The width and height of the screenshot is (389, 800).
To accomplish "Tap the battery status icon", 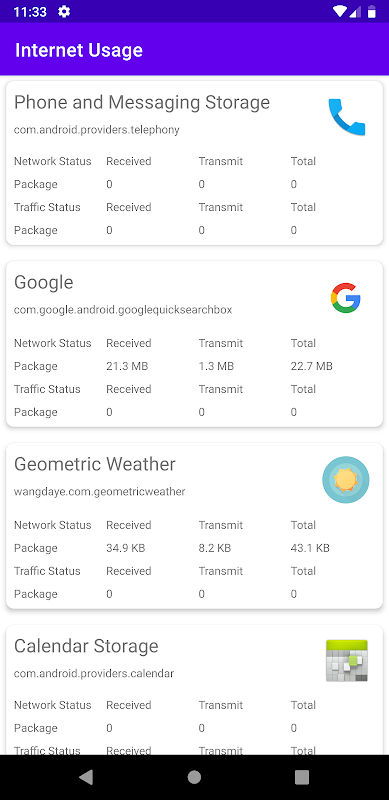I will [372, 12].
